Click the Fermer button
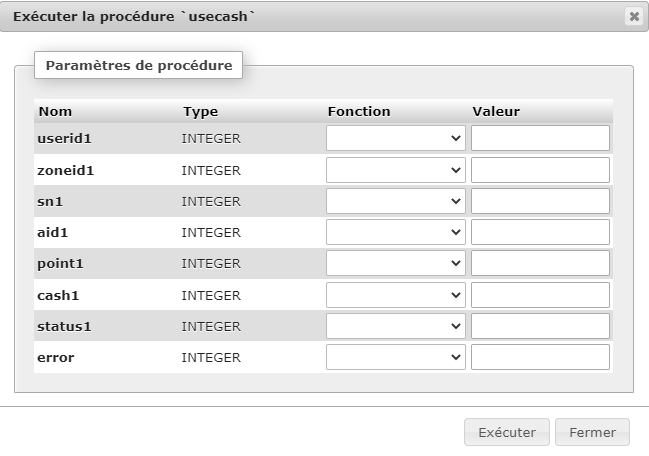The height and width of the screenshot is (456, 649). coord(592,432)
